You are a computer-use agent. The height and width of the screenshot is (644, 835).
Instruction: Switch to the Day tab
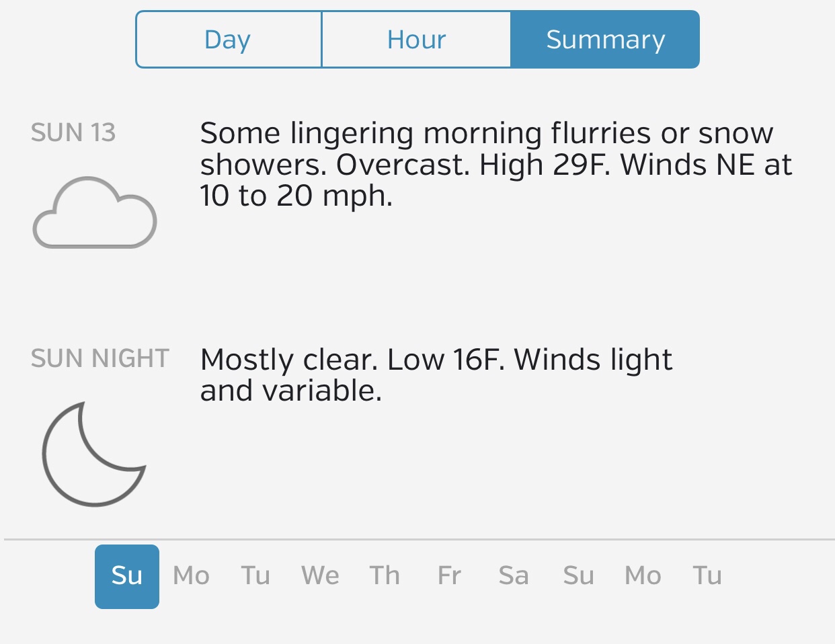tap(228, 40)
